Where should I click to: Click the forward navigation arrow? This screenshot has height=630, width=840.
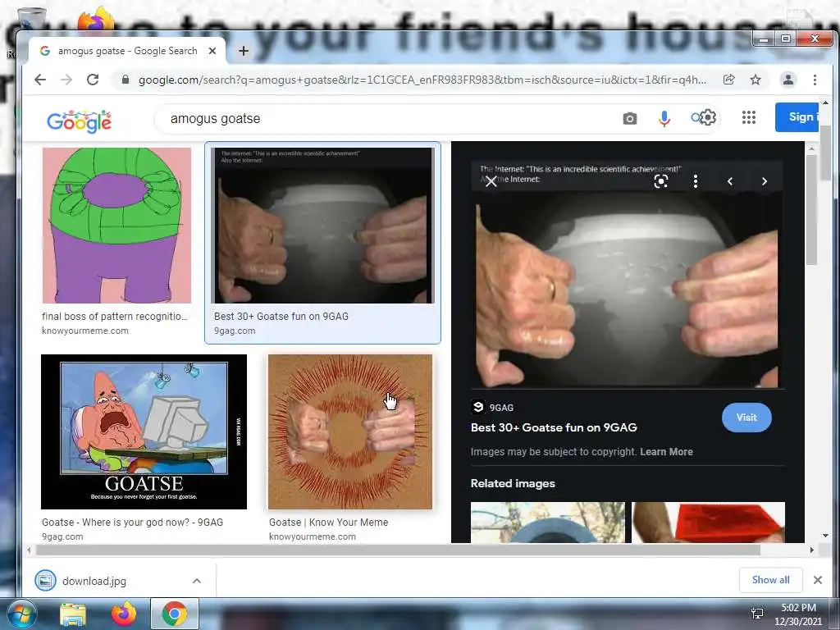click(66, 80)
